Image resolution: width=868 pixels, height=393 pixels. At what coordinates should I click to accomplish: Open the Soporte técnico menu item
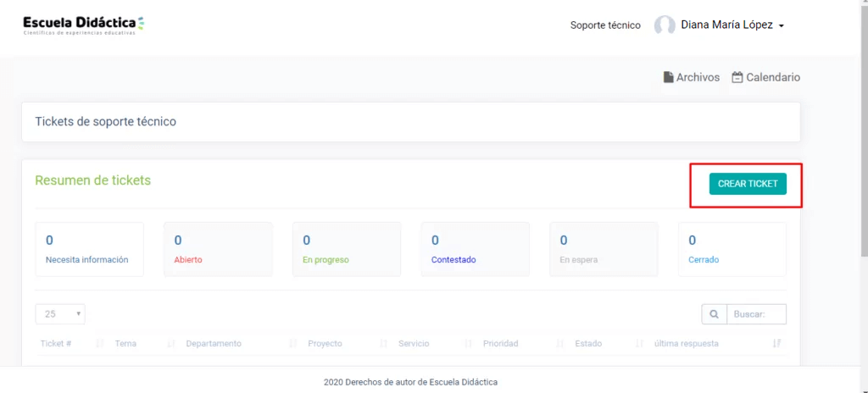pos(605,25)
